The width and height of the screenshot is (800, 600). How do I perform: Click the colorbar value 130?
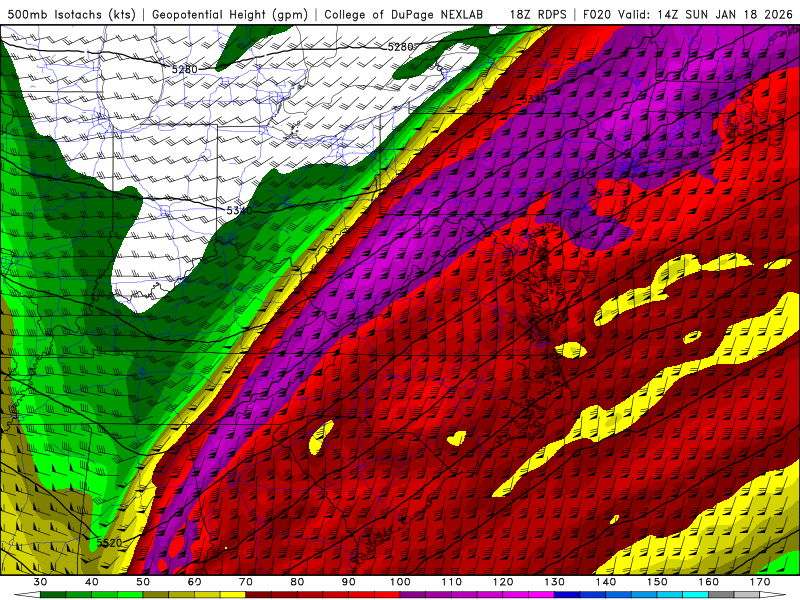(554, 582)
